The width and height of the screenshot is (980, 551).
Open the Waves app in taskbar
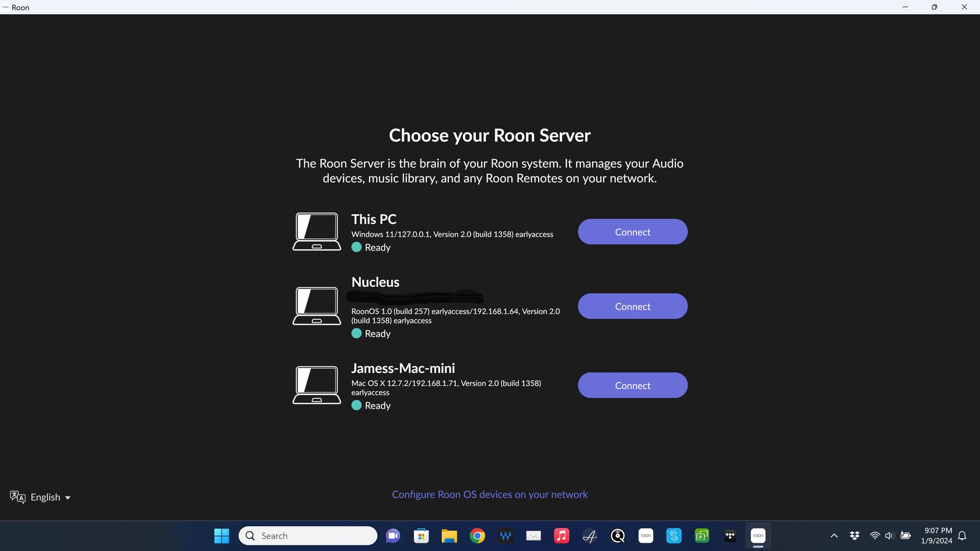pos(505,536)
